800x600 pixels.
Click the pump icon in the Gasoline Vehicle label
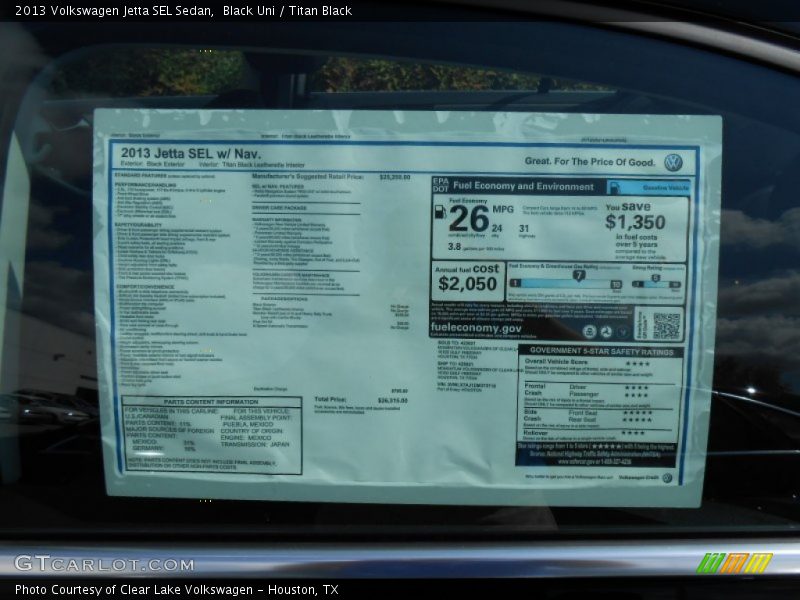coord(615,187)
